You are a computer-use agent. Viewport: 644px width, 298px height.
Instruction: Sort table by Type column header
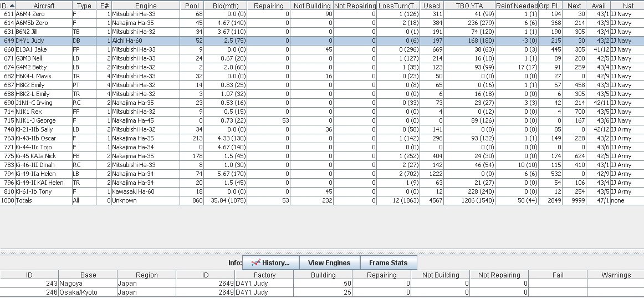tap(84, 6)
